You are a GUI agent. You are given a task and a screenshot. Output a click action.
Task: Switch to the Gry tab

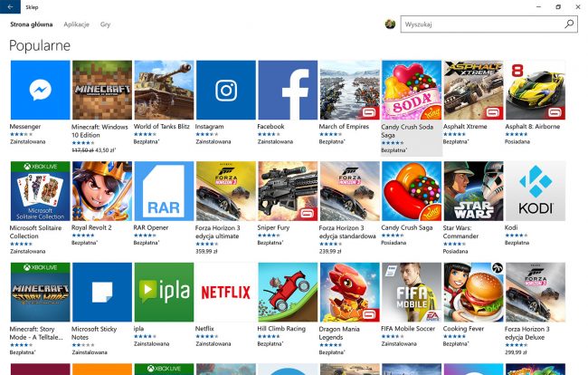pos(105,24)
